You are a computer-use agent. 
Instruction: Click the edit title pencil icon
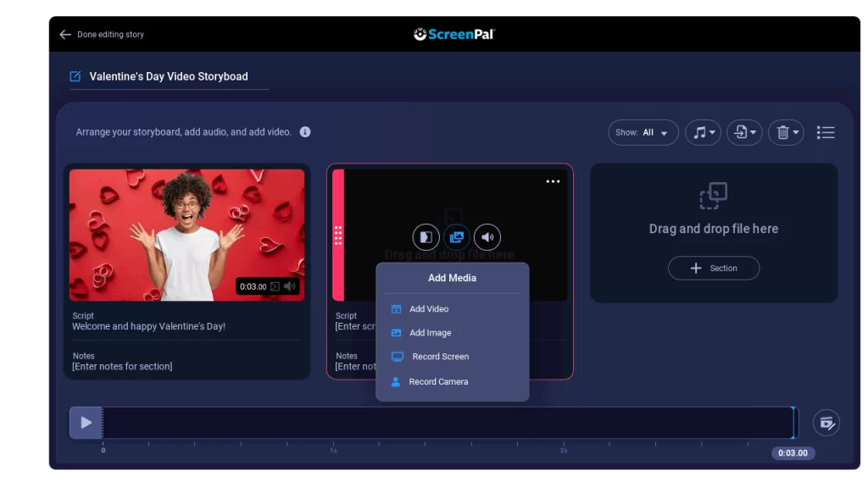coord(75,76)
